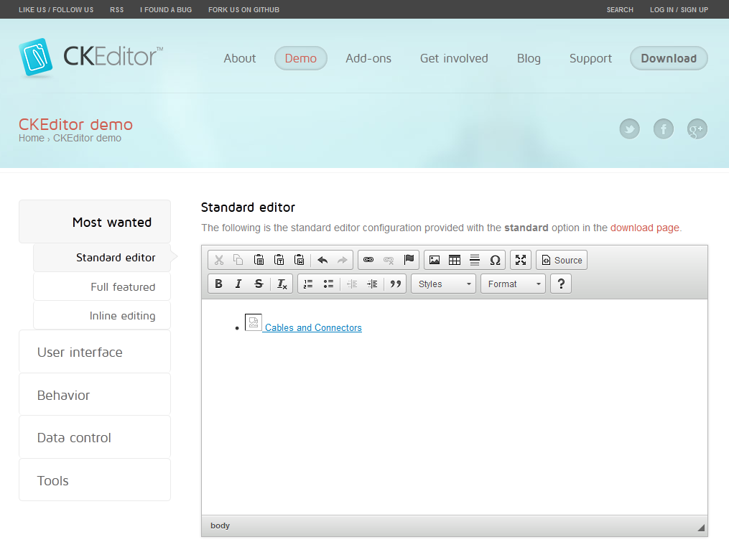Image resolution: width=729 pixels, height=560 pixels.
Task: Open the Blog nav item
Action: pyautogui.click(x=529, y=58)
